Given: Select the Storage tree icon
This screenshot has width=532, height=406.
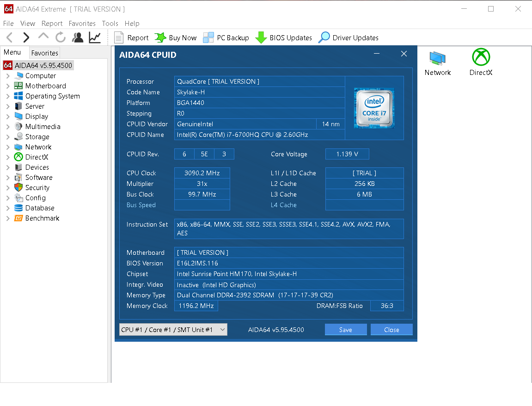Looking at the screenshot, I should [18, 136].
